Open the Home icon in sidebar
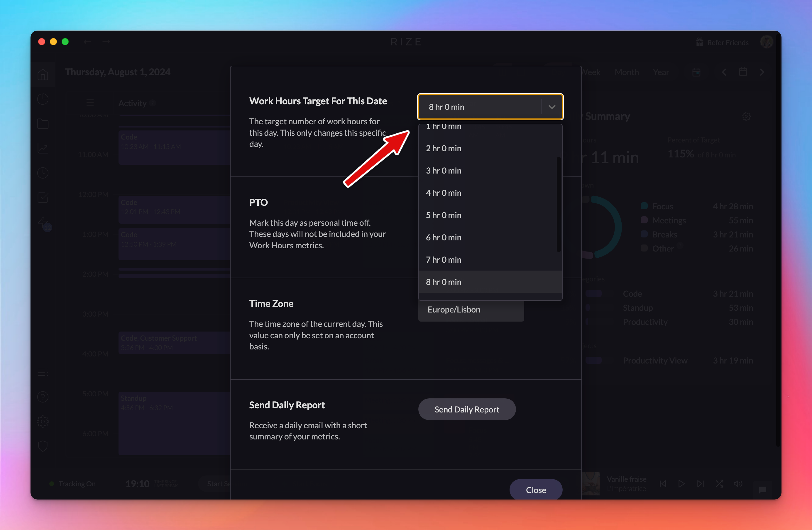This screenshot has height=530, width=812. tap(43, 74)
